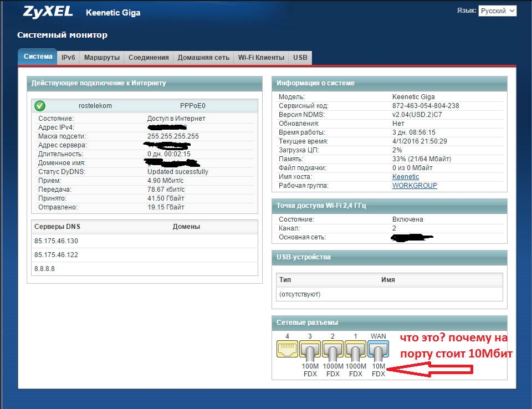Click the (отсутствуют) USB table row
This screenshot has width=532, height=409.
pyautogui.click(x=389, y=294)
